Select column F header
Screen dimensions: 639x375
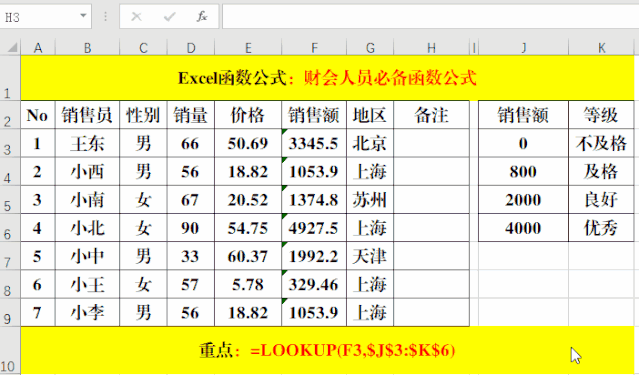click(x=314, y=48)
